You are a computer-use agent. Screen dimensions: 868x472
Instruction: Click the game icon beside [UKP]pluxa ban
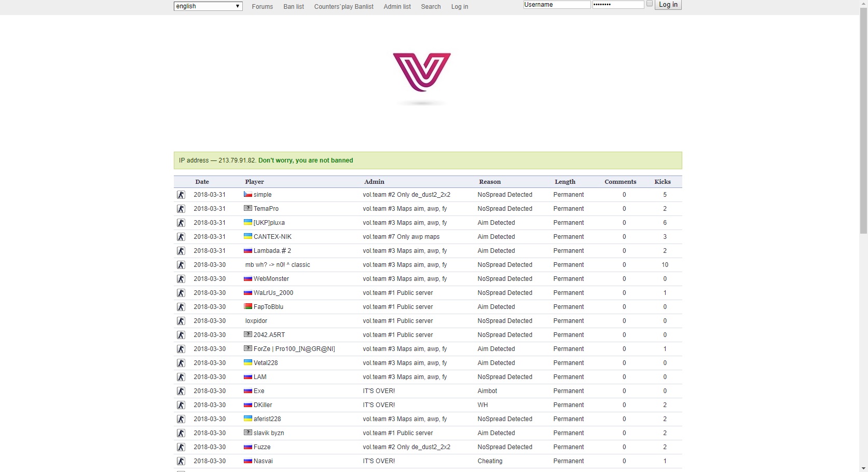[x=181, y=223]
